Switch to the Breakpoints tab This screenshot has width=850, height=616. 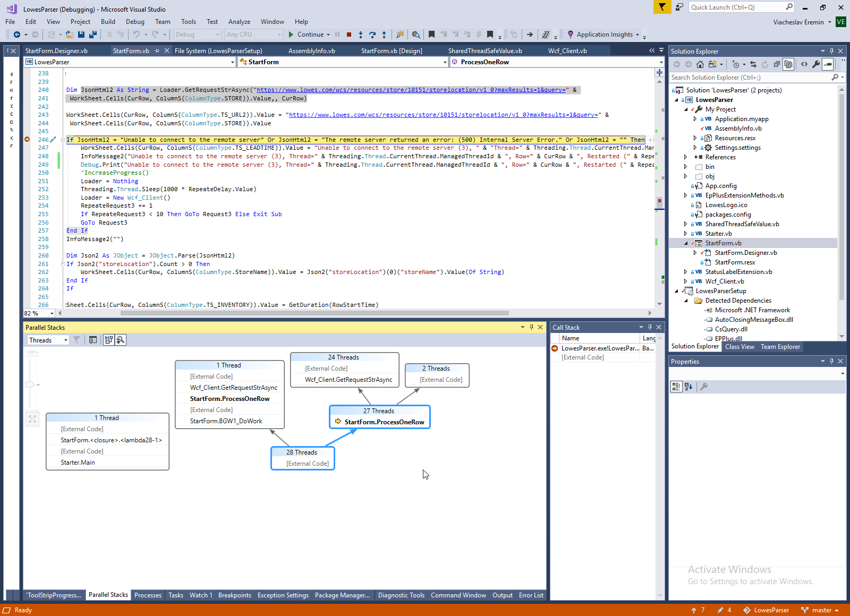point(235,595)
